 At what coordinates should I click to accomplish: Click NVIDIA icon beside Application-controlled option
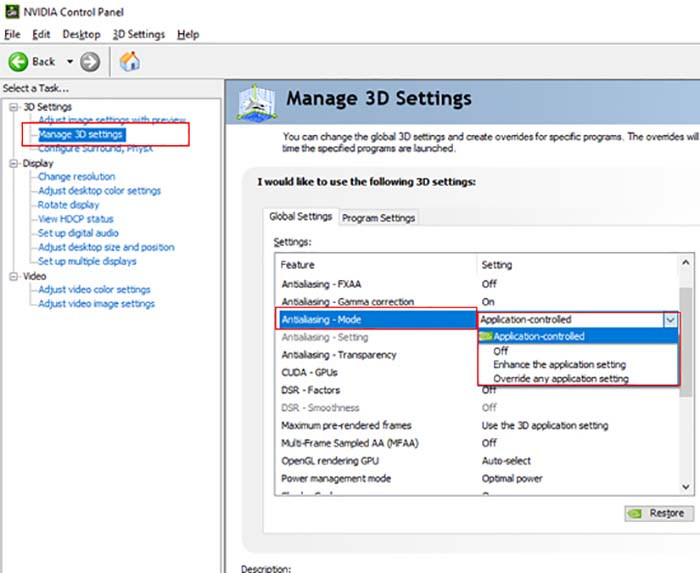click(486, 336)
